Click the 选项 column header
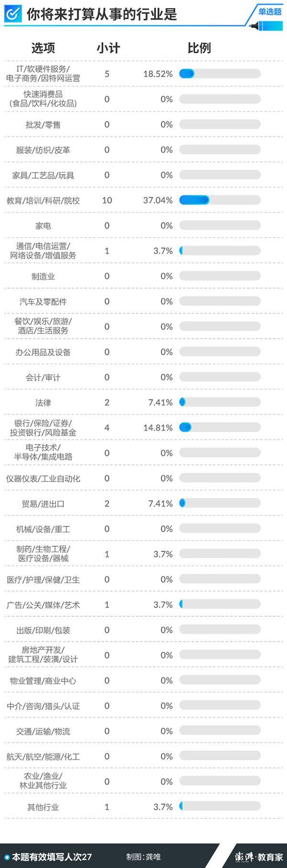The width and height of the screenshot is (287, 868). (x=43, y=48)
